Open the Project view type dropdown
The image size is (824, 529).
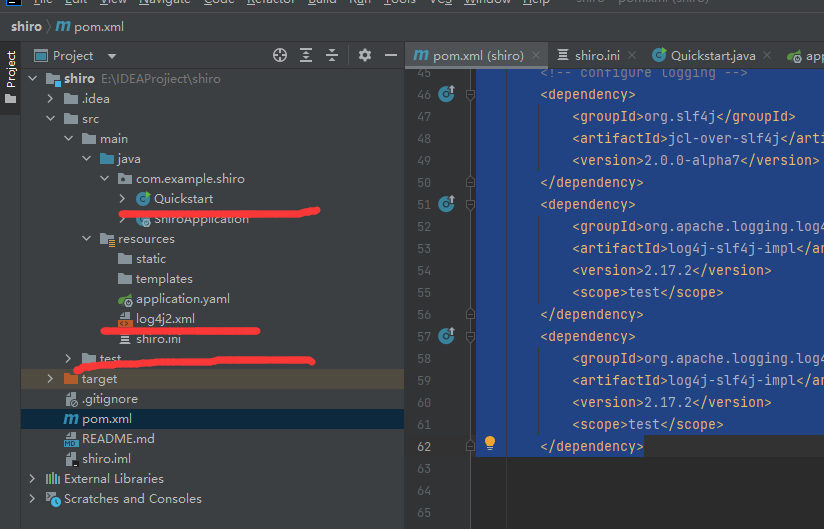(x=112, y=56)
